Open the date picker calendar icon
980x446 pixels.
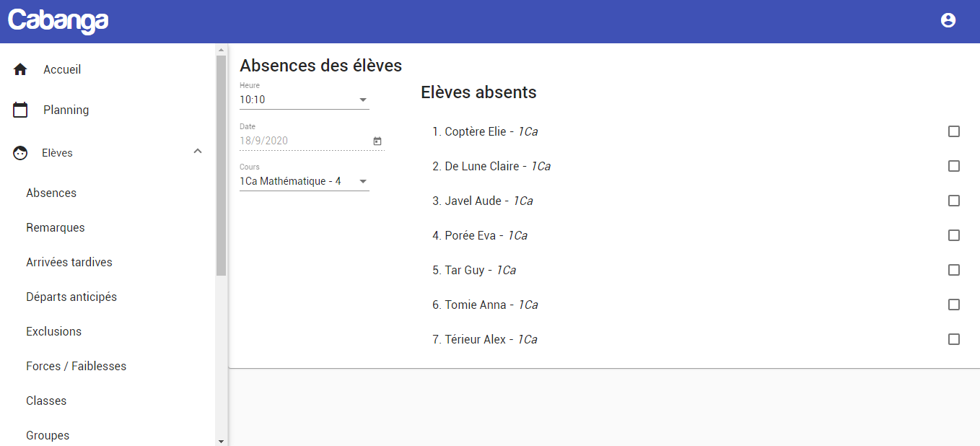(377, 141)
